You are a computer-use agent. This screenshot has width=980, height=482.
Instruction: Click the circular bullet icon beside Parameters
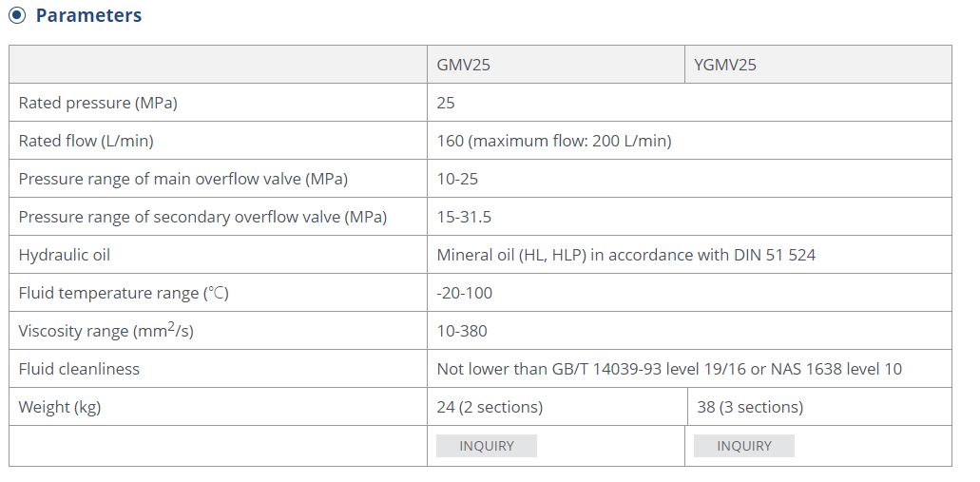pyautogui.click(x=17, y=16)
